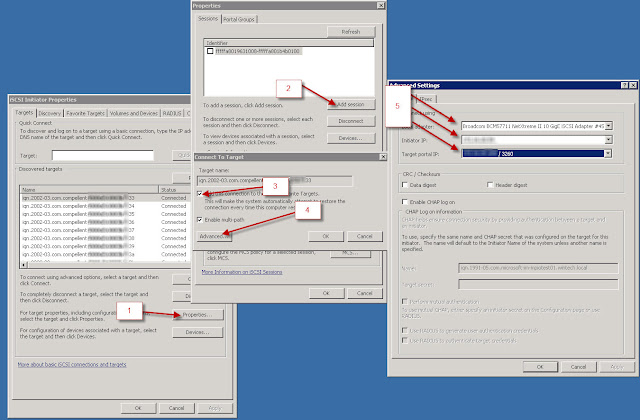Click the Quick Connect Target input field

tap(102, 156)
